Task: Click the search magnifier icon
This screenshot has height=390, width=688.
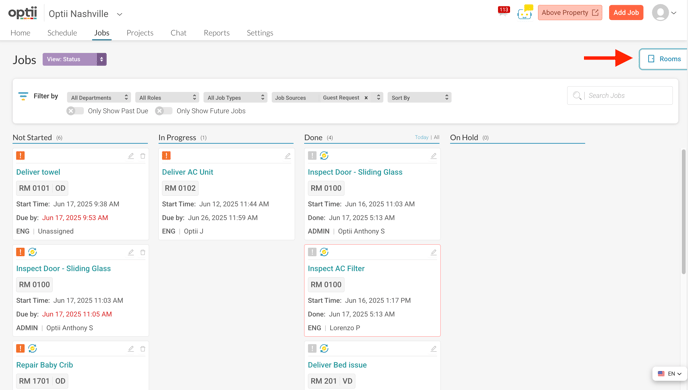Action: pos(577,96)
